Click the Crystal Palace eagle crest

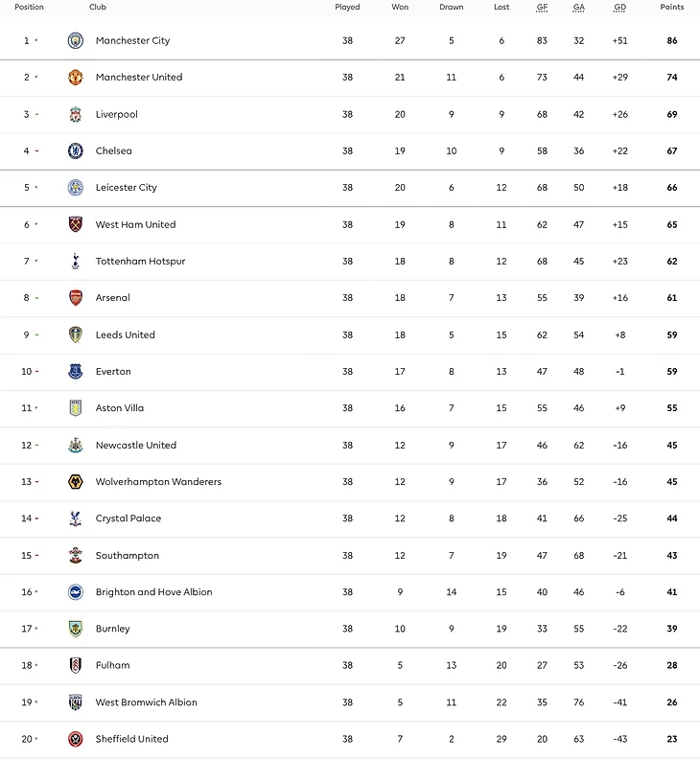pos(76,518)
